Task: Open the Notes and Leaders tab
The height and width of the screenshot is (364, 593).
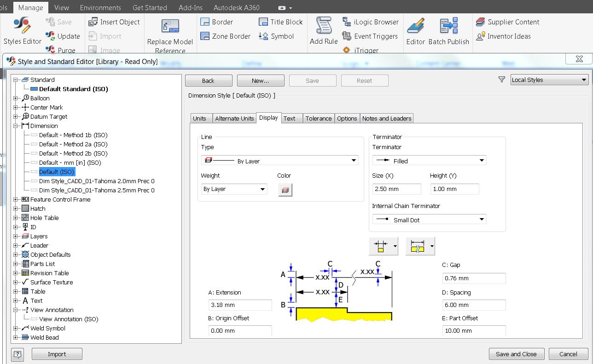Action: pyautogui.click(x=387, y=118)
